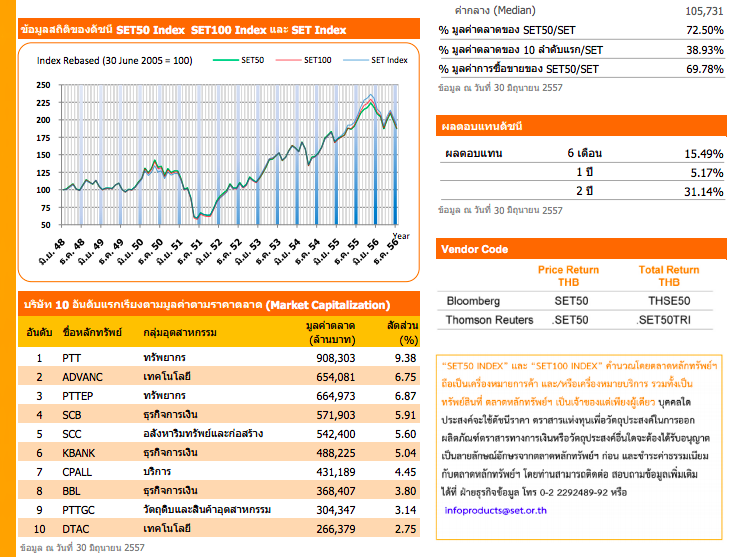733x557 pixels.
Task: Click the 250 y-axis label
Action: click(x=43, y=85)
